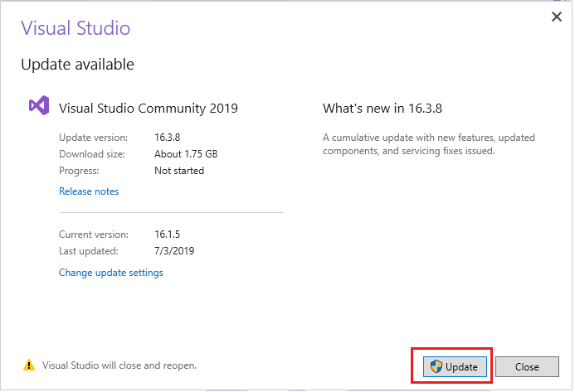Viewport: 575px width, 392px height.
Task: Start the update with Update button
Action: 455,366
